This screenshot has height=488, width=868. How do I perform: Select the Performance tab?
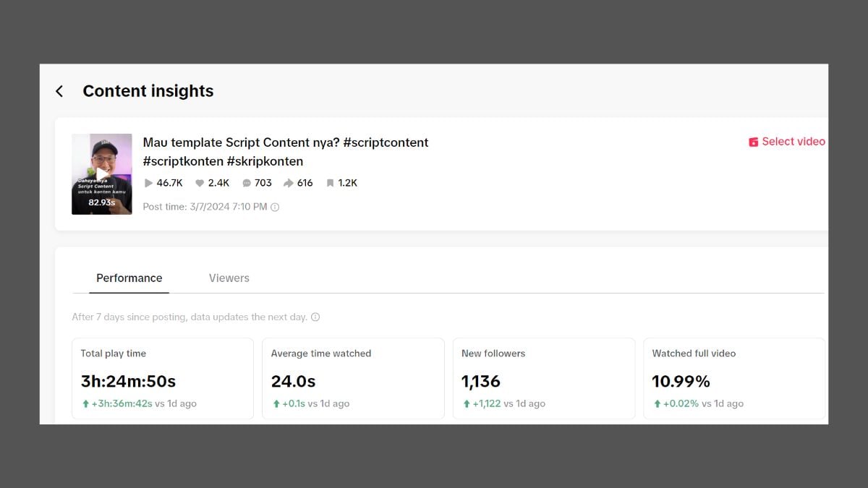tap(129, 278)
